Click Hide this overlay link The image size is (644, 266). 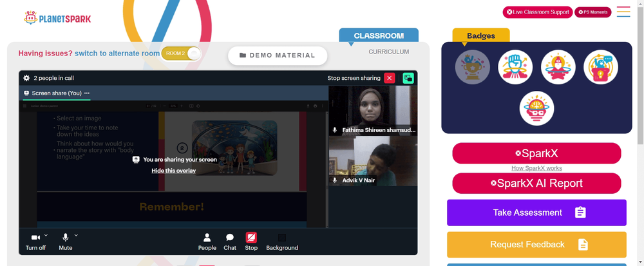click(174, 170)
